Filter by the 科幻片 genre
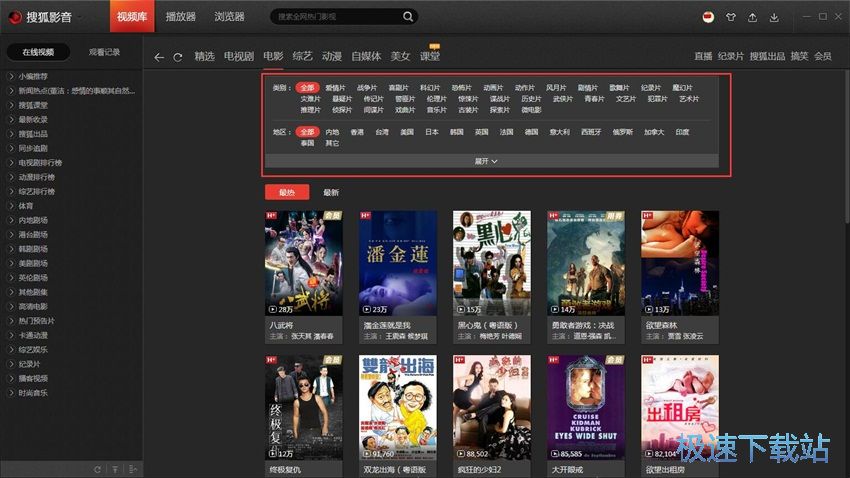This screenshot has height=478, width=850. 430,87
